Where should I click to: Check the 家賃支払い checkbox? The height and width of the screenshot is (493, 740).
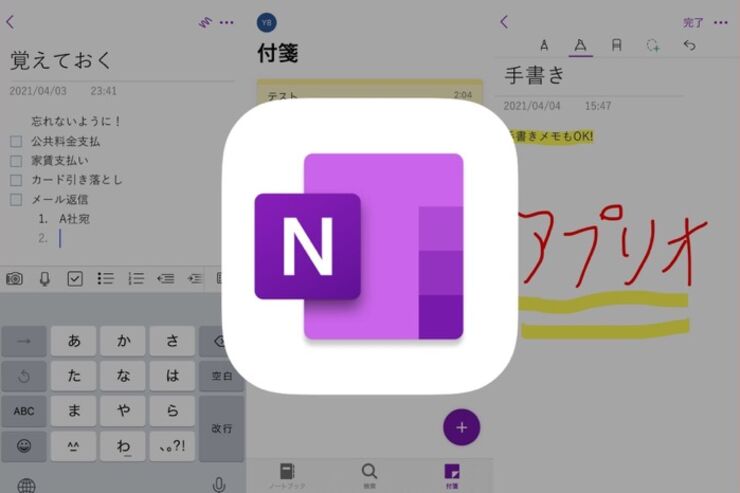16,161
